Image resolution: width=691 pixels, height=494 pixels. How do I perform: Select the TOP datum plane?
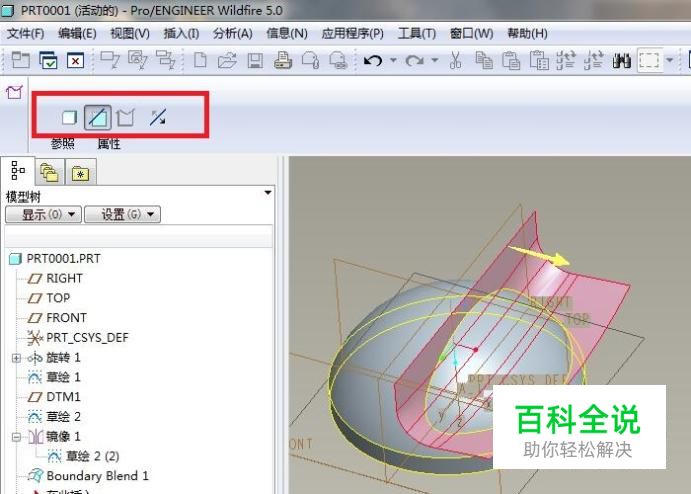tap(58, 298)
